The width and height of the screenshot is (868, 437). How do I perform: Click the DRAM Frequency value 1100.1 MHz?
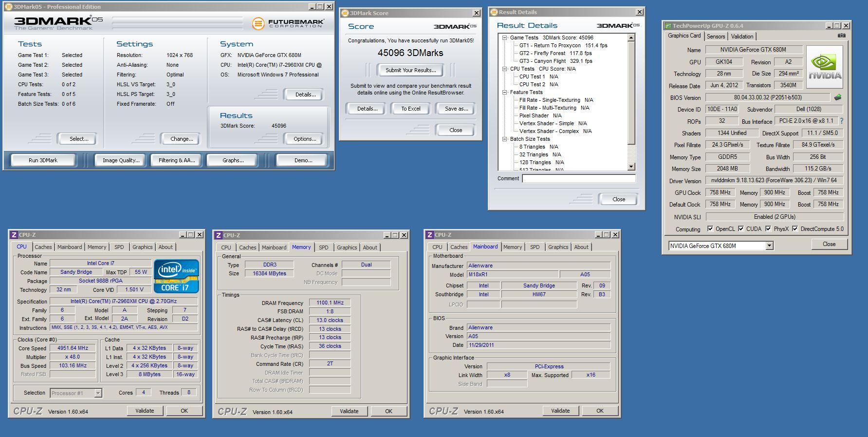[330, 303]
